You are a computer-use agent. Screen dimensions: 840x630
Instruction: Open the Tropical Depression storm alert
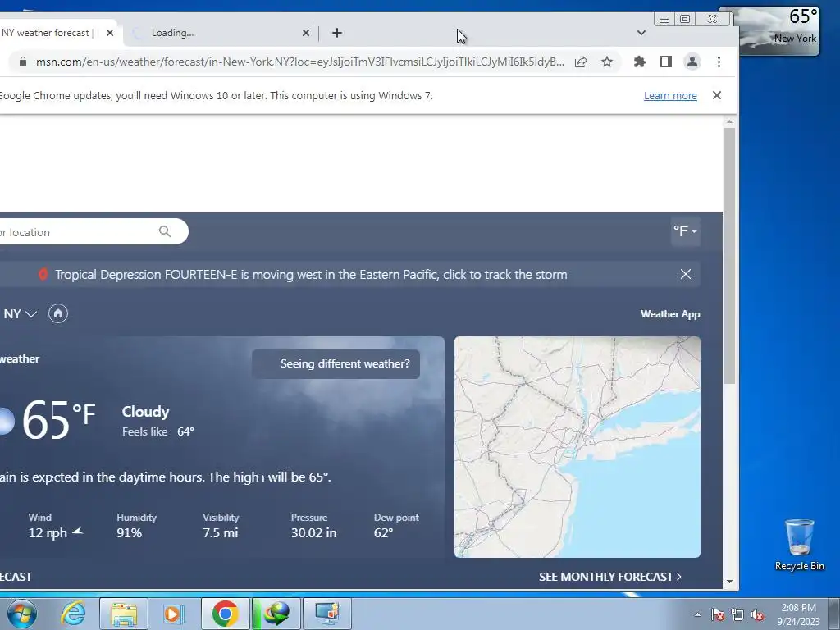click(x=311, y=274)
